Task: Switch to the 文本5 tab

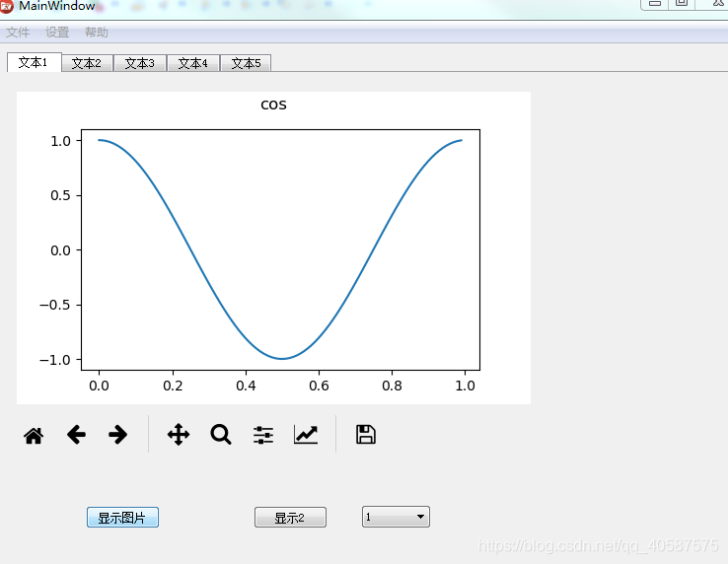Action: pyautogui.click(x=246, y=63)
